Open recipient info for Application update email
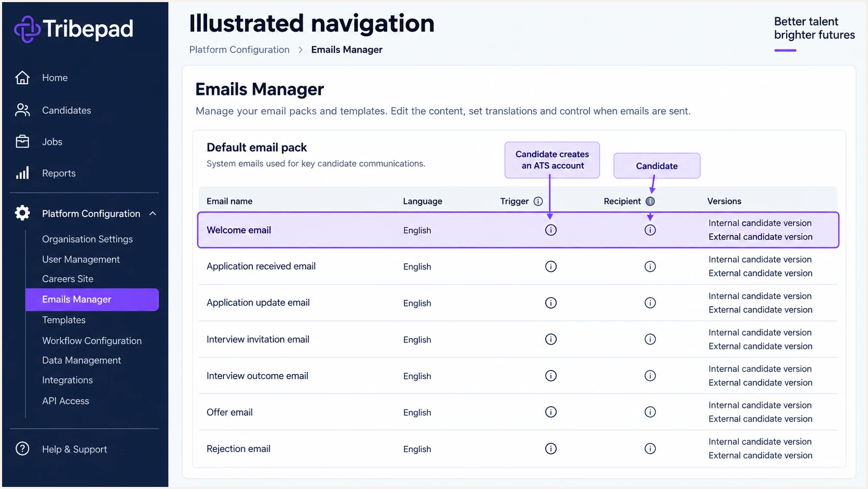Screen dimensions: 868x489 [650, 302]
